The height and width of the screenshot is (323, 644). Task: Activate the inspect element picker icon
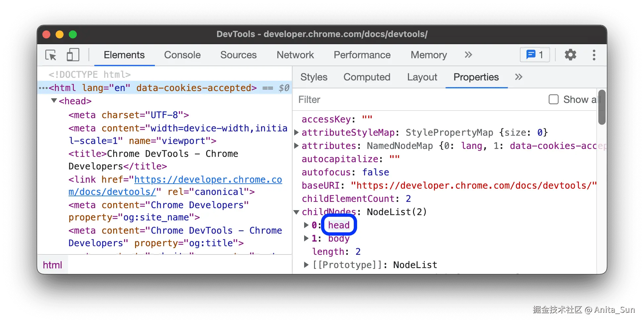point(51,55)
